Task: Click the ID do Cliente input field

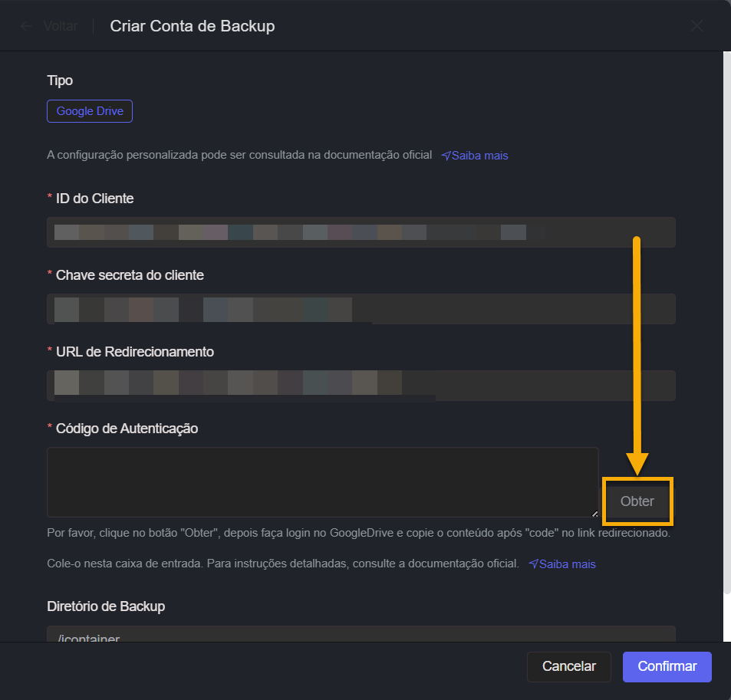Action: coord(361,232)
